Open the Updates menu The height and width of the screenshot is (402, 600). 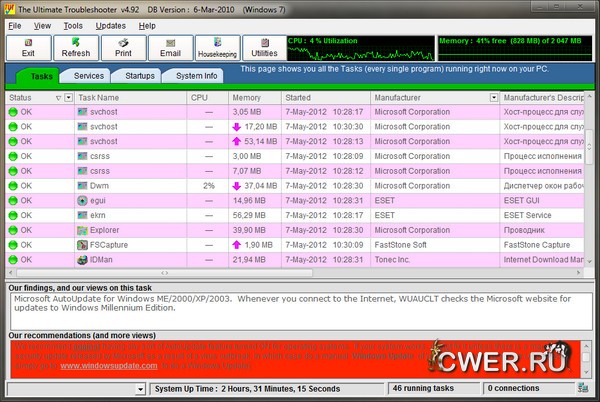pos(110,24)
